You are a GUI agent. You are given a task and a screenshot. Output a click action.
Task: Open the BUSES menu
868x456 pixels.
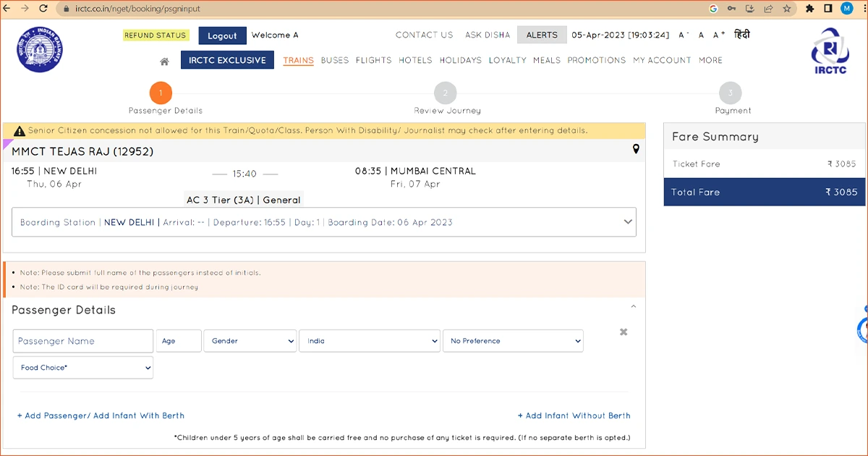coord(335,60)
